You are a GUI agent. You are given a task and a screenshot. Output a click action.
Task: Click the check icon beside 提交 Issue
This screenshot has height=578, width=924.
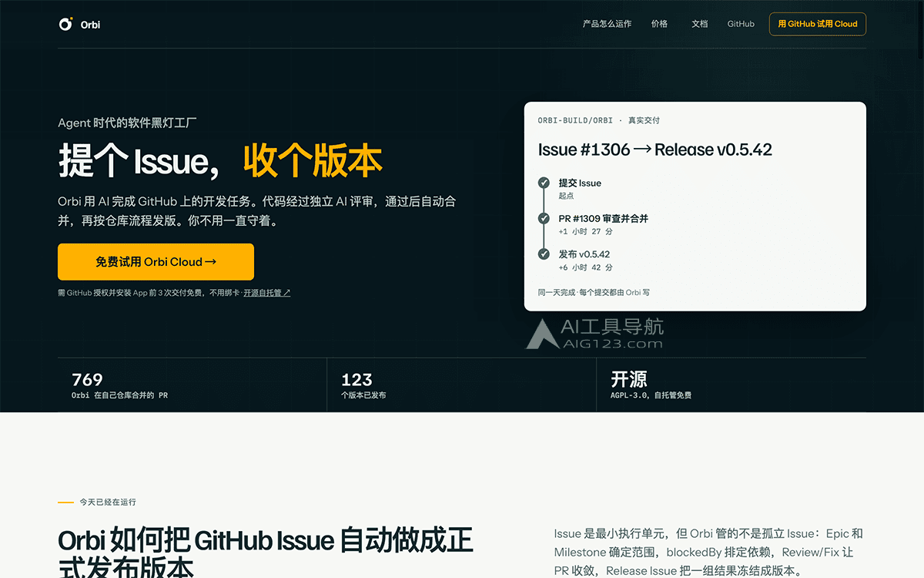pos(544,183)
